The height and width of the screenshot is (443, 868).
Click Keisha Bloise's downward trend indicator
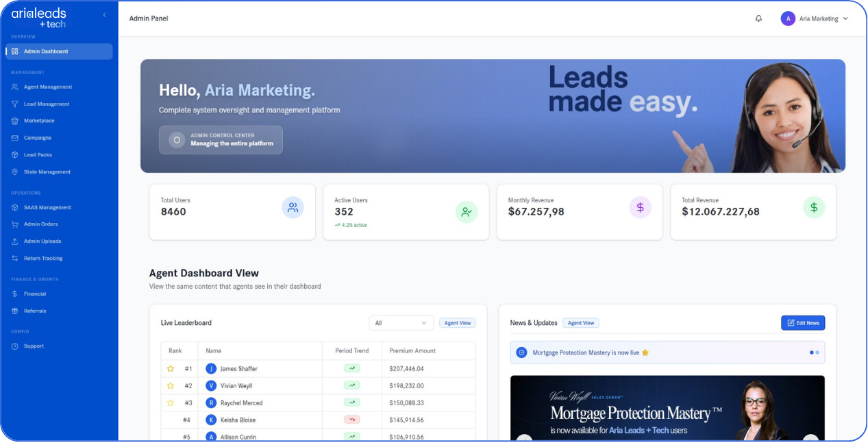click(352, 420)
